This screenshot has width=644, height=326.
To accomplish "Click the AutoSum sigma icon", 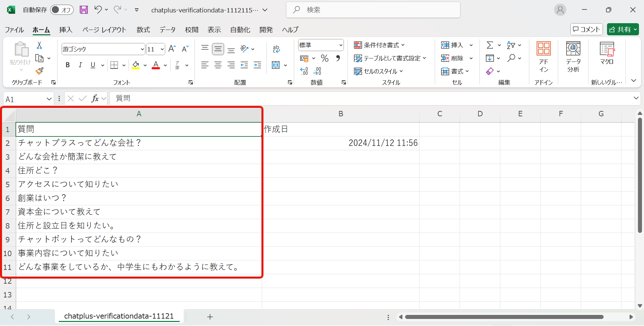I will pos(490,45).
